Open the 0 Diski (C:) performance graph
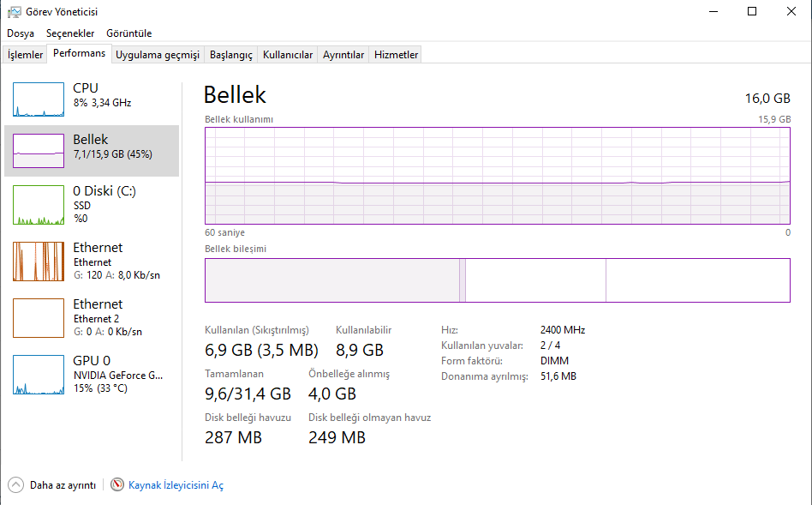The image size is (812, 505). (x=39, y=205)
